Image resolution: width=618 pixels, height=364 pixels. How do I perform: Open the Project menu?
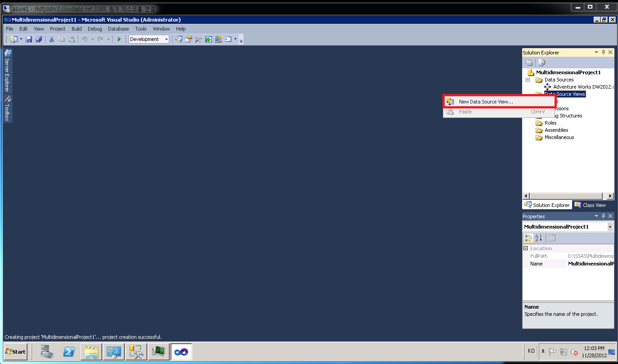tap(58, 29)
